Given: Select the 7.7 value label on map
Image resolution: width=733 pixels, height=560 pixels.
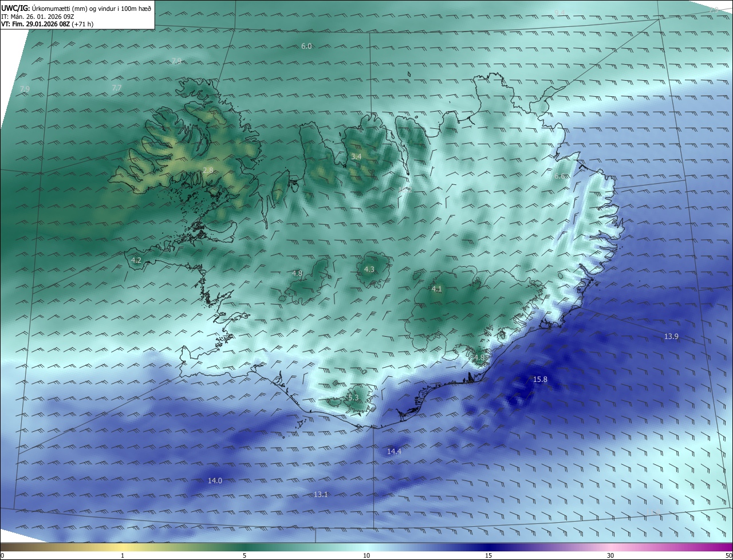Looking at the screenshot, I should 116,88.
